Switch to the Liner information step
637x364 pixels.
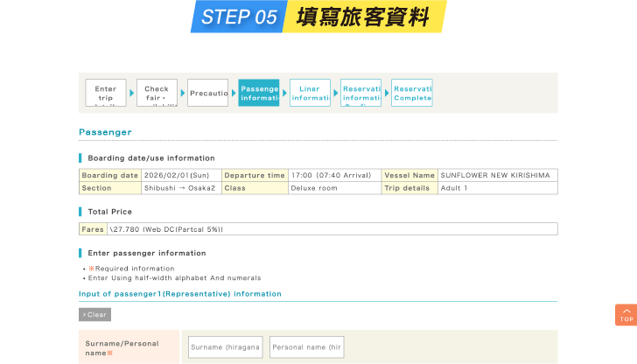310,93
